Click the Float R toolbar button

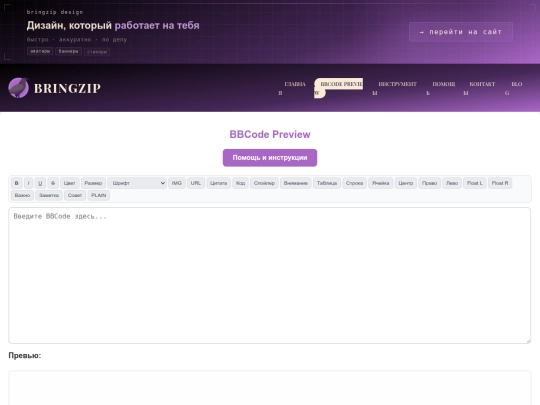500,183
